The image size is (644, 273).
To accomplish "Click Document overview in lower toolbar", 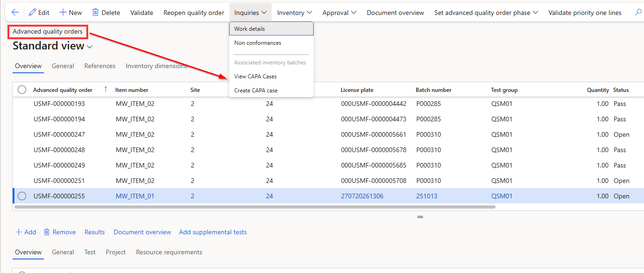I will (x=142, y=232).
